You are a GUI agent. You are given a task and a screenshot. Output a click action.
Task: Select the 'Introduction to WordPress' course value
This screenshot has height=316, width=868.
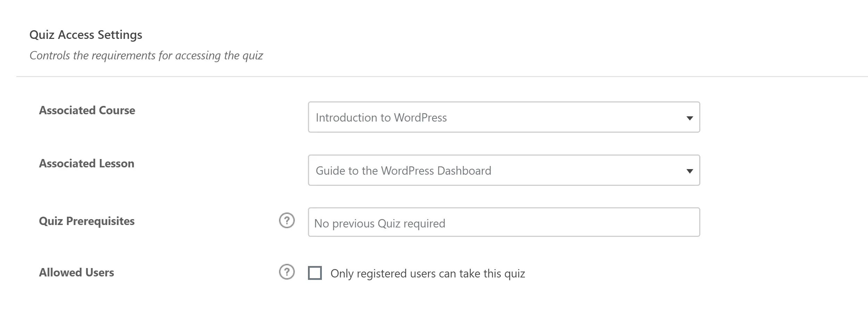click(x=381, y=118)
